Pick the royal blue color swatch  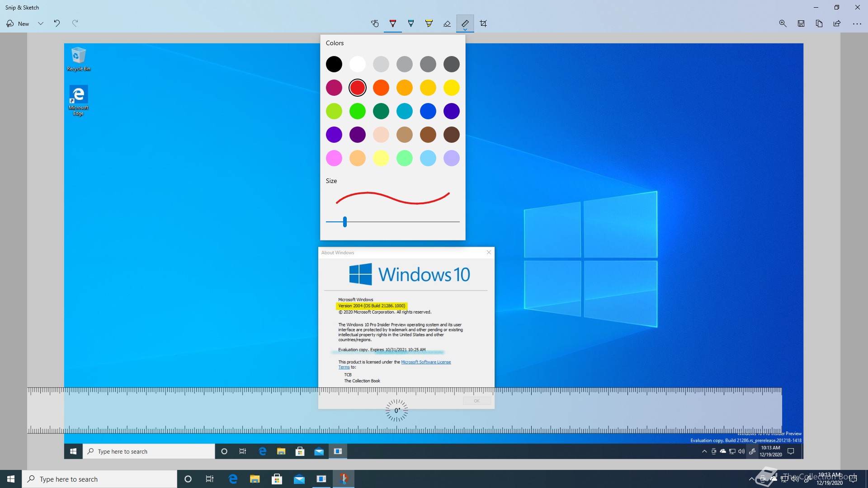coord(428,111)
